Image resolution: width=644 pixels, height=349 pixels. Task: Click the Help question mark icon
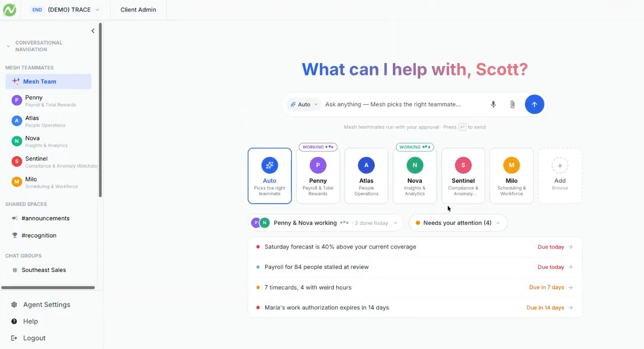point(14,321)
